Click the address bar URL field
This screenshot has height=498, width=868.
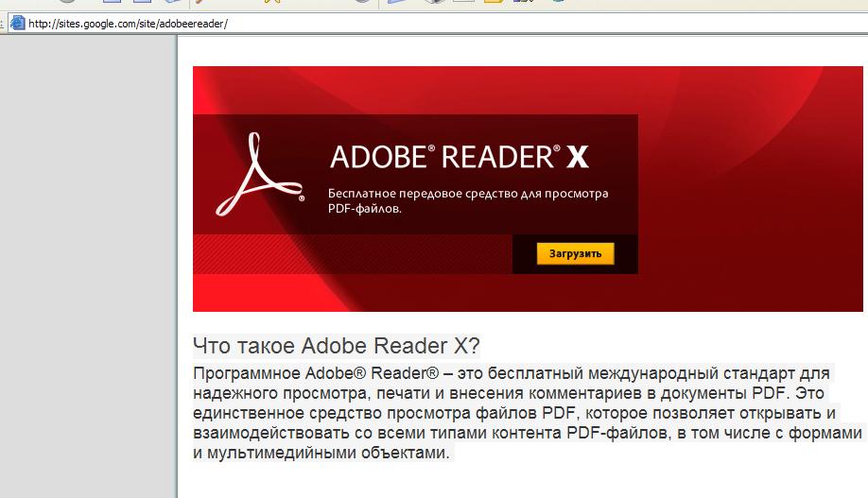click(x=438, y=24)
